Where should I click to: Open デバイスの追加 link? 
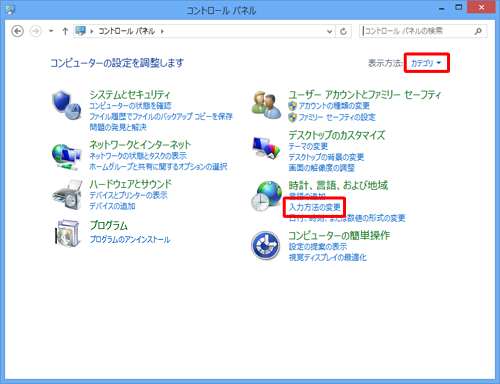(x=112, y=206)
